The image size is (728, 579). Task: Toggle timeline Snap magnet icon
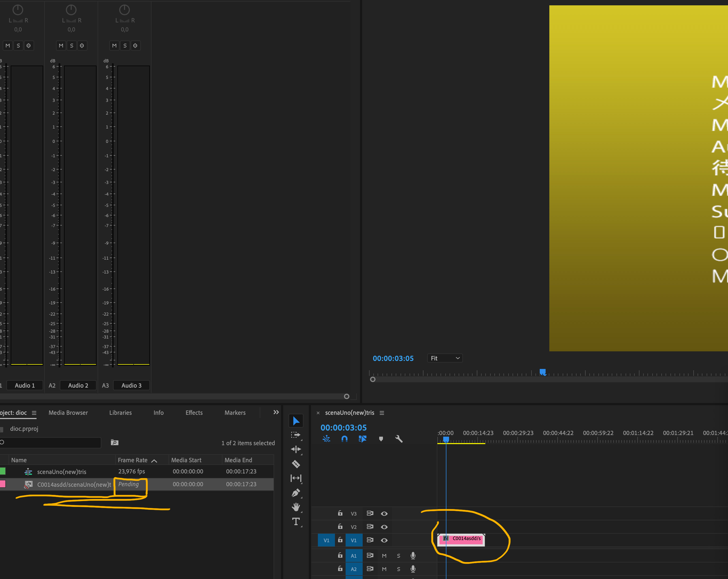[345, 439]
